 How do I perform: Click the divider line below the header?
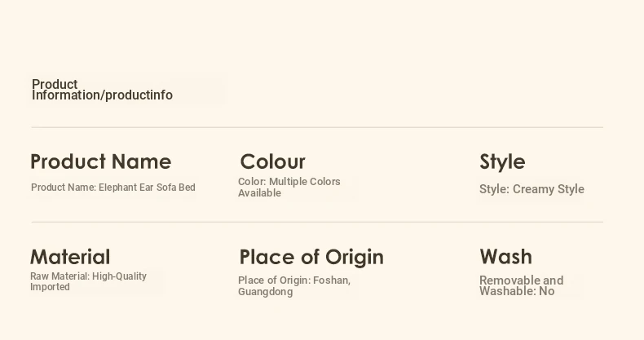pos(317,128)
